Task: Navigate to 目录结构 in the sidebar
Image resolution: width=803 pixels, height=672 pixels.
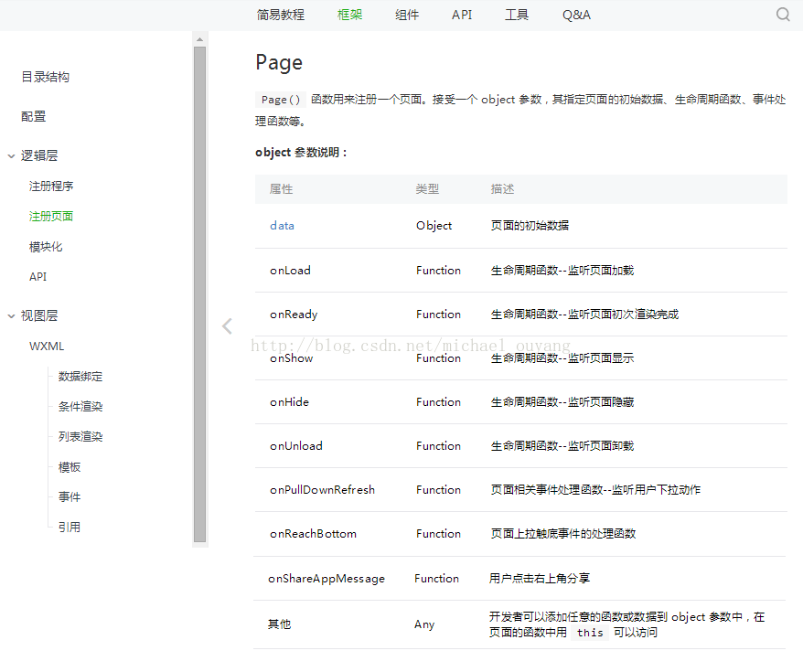Action: (45, 77)
